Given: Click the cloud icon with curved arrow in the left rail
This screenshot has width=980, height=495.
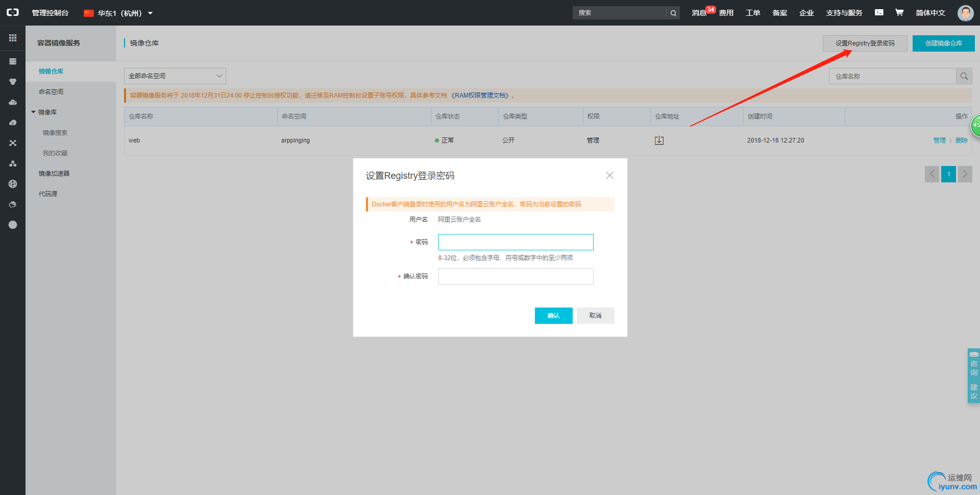Looking at the screenshot, I should (13, 123).
